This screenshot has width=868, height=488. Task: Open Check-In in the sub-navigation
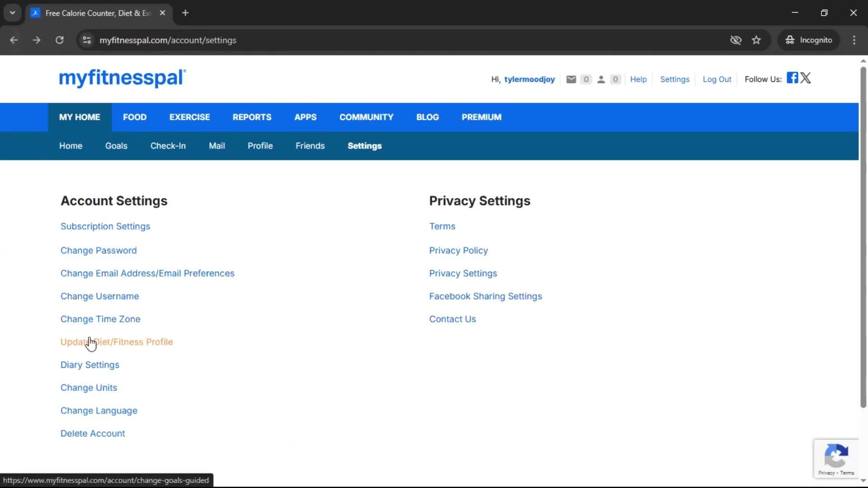168,146
